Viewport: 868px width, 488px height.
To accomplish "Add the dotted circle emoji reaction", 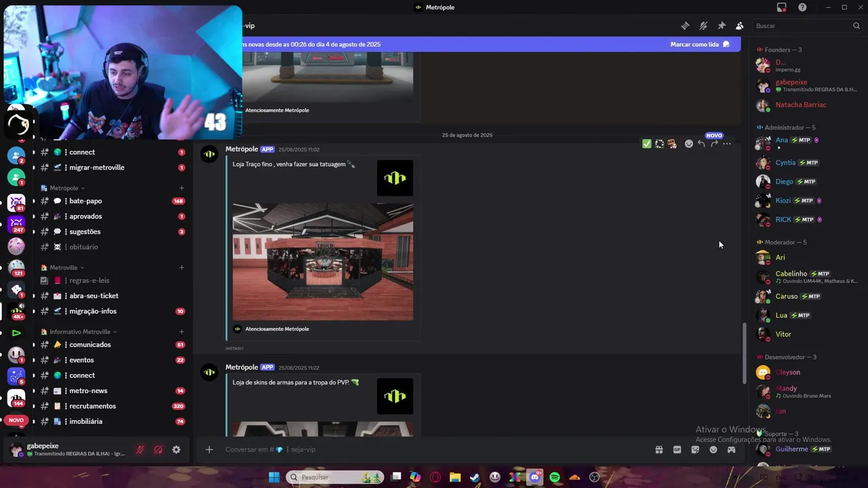I will (x=659, y=144).
